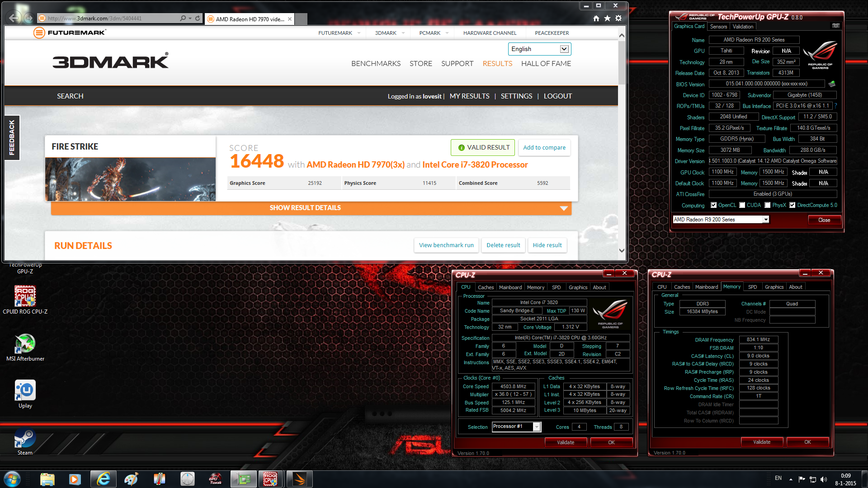Open HALL OF FAME page
Image resolution: width=868 pixels, height=488 pixels.
(546, 64)
